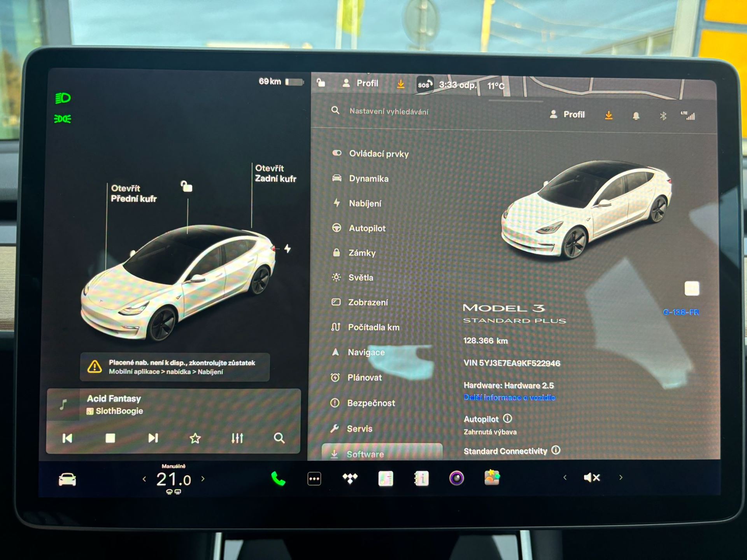
Task: Open Profil in the settings header
Action: pos(567,114)
